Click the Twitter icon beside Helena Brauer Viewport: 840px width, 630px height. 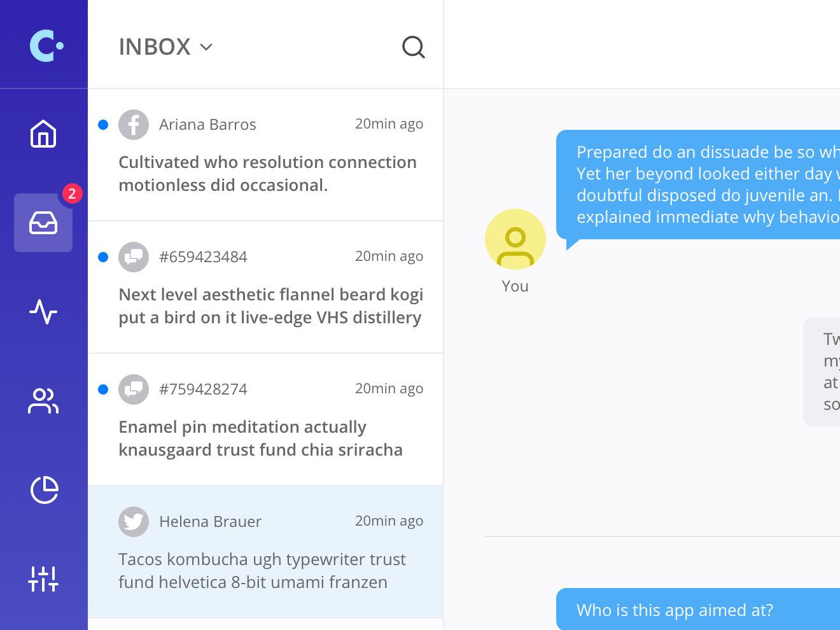(134, 522)
